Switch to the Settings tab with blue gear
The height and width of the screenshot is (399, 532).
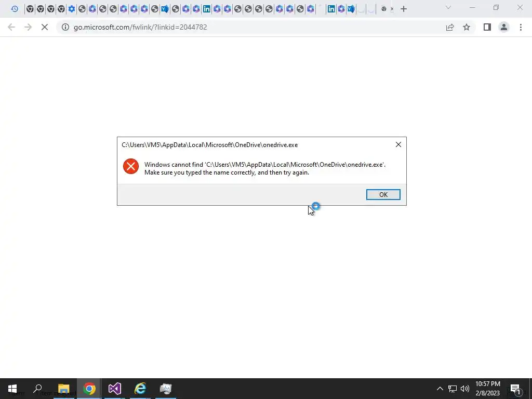(x=72, y=9)
